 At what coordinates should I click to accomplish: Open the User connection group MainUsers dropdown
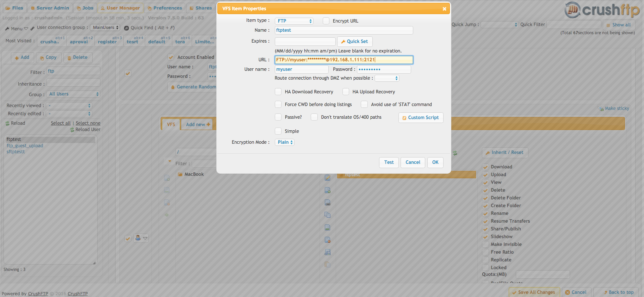pos(105,27)
